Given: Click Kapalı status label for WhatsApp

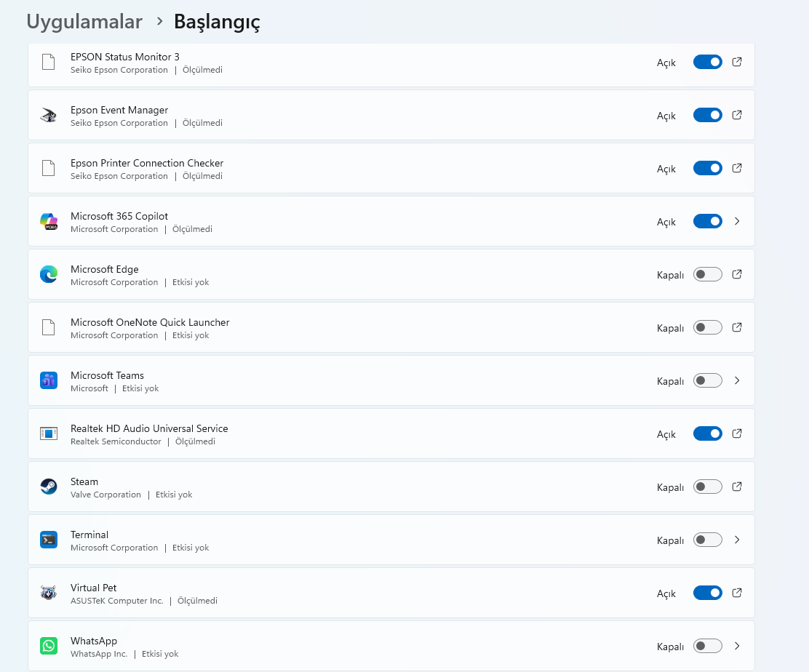Looking at the screenshot, I should (670, 647).
